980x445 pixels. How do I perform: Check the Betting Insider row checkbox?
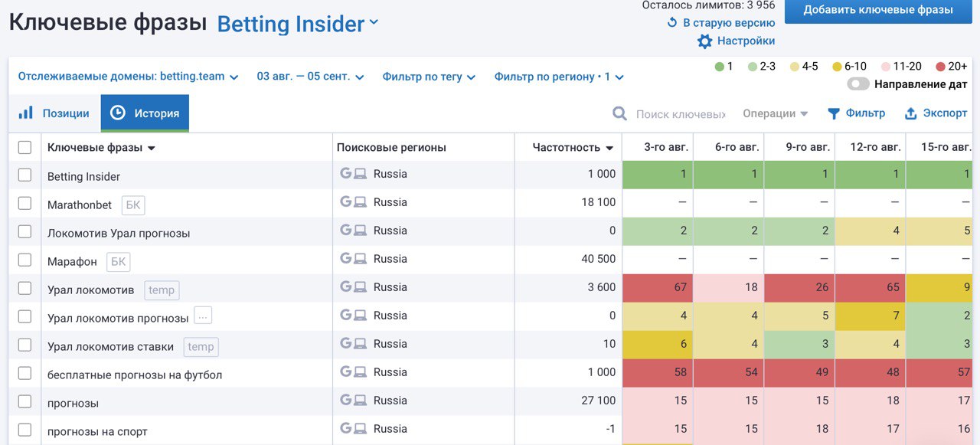click(x=24, y=175)
